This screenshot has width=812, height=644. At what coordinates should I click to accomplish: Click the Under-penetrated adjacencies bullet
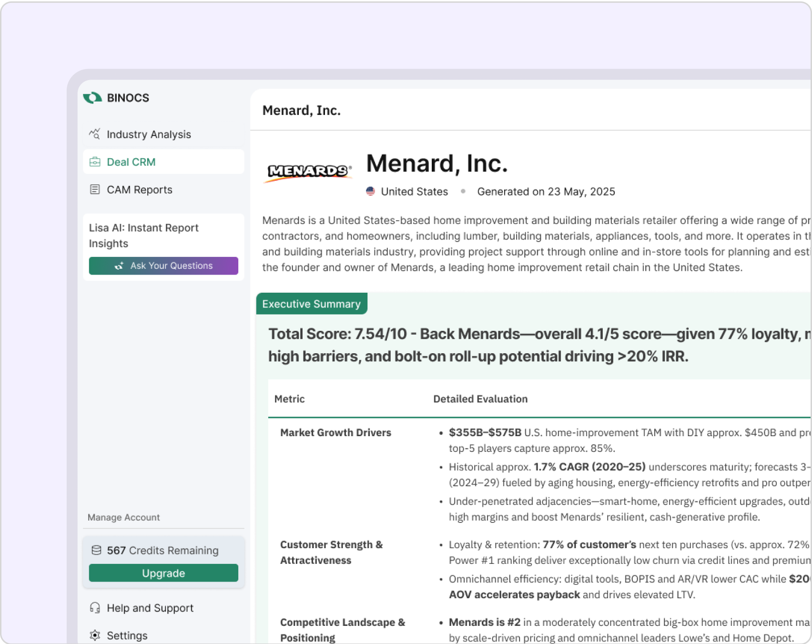click(629, 509)
